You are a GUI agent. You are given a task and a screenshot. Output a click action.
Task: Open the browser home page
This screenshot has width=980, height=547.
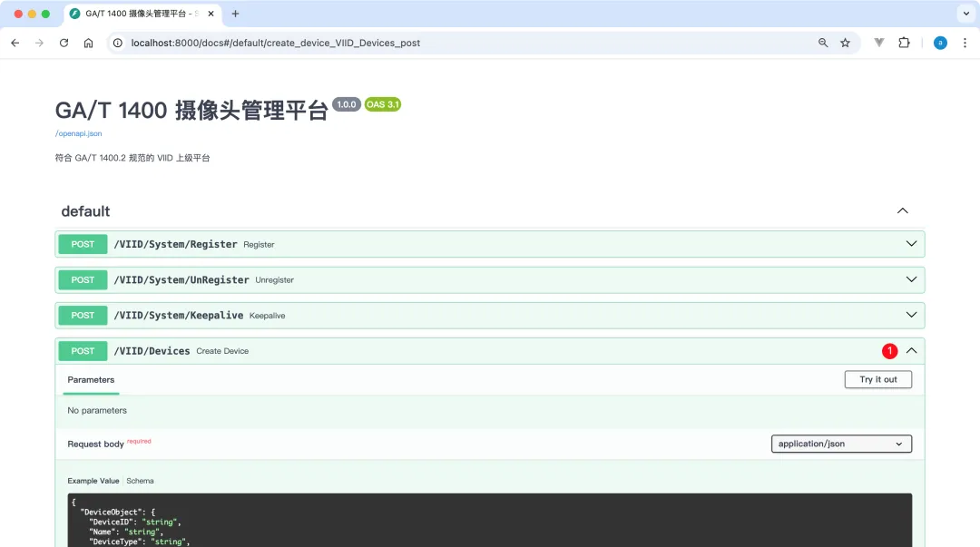click(88, 44)
